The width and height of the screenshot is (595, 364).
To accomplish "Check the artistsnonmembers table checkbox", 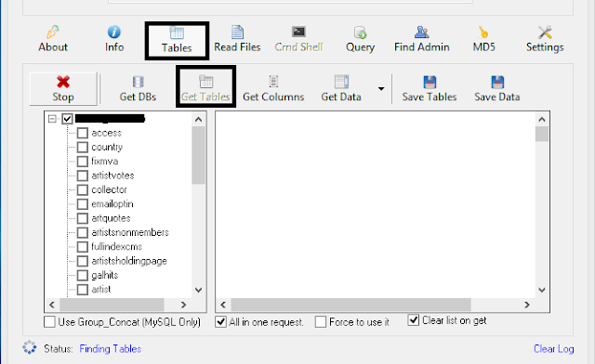I will click(x=83, y=232).
